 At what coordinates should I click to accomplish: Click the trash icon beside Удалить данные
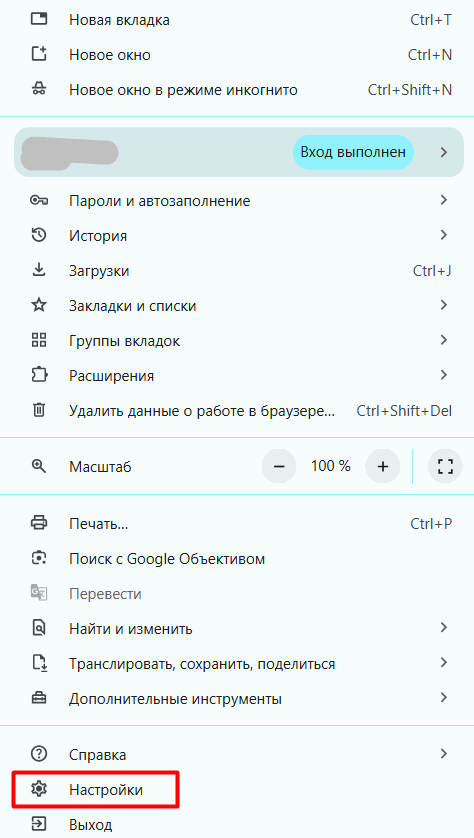coord(39,410)
